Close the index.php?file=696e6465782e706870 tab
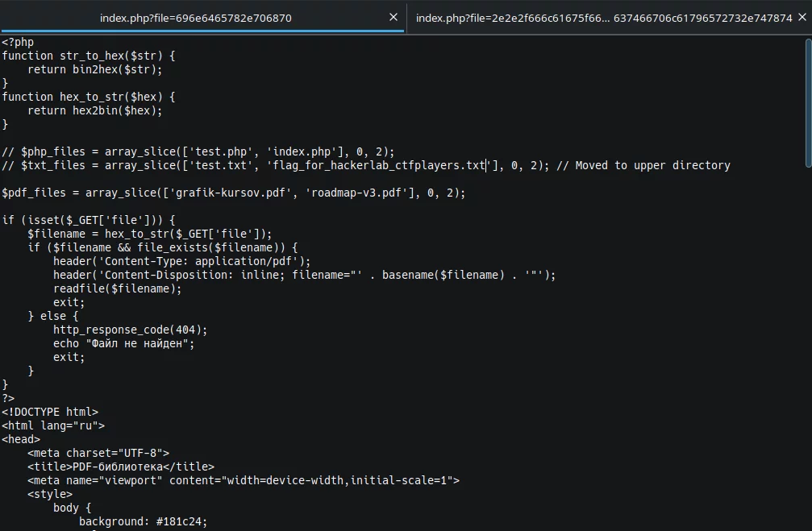Viewport: 812px width, 531px height. 394,17
